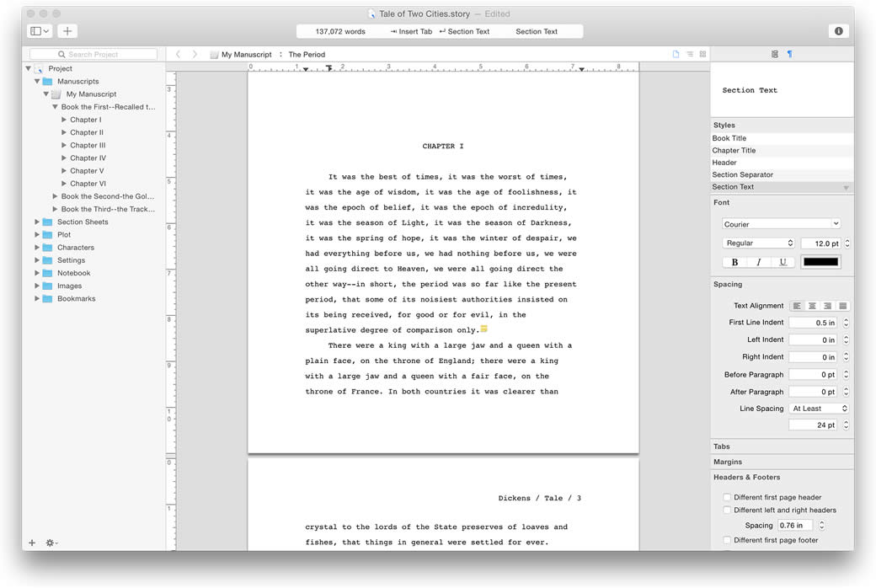Click the search magnifier icon
Image resolution: width=876 pixels, height=588 pixels.
(61, 54)
